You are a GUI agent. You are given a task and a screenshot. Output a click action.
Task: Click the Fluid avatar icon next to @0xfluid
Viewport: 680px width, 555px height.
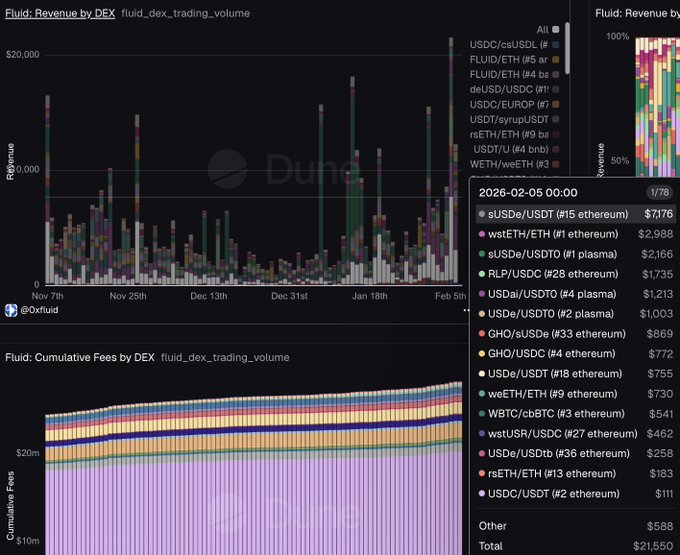click(x=11, y=310)
